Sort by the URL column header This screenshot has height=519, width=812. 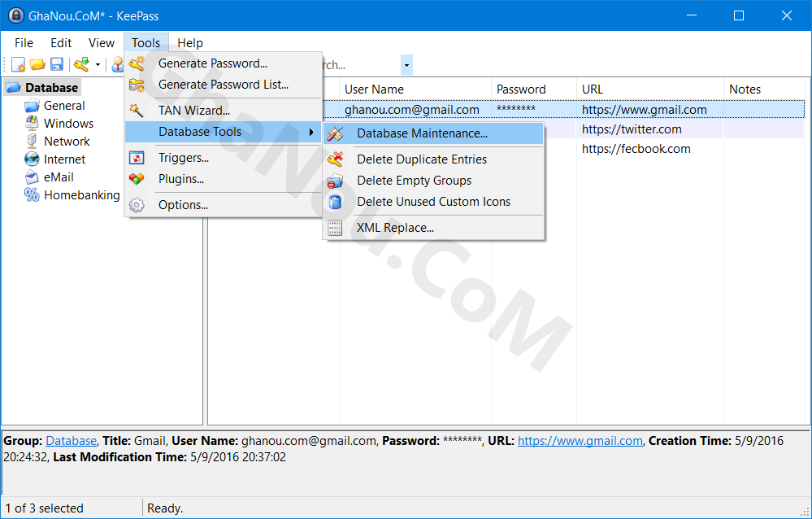coord(650,89)
